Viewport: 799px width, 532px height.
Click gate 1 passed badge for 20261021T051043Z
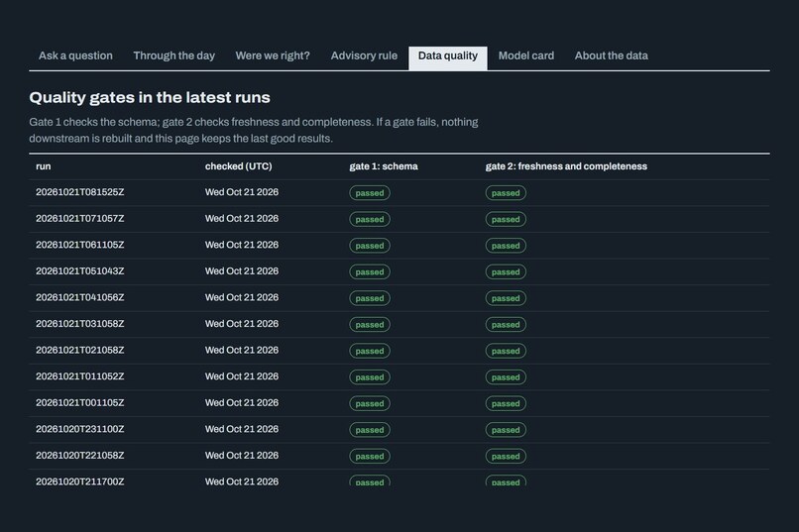point(370,271)
